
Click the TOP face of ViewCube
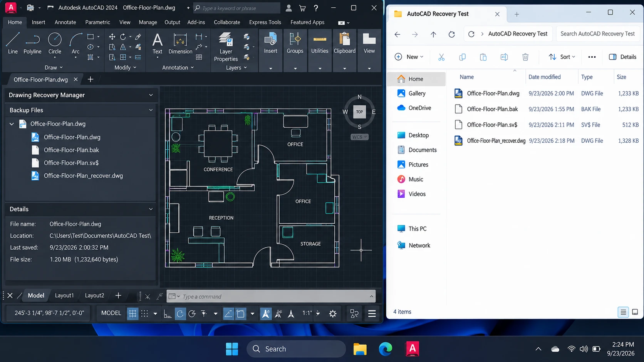pyautogui.click(x=359, y=112)
